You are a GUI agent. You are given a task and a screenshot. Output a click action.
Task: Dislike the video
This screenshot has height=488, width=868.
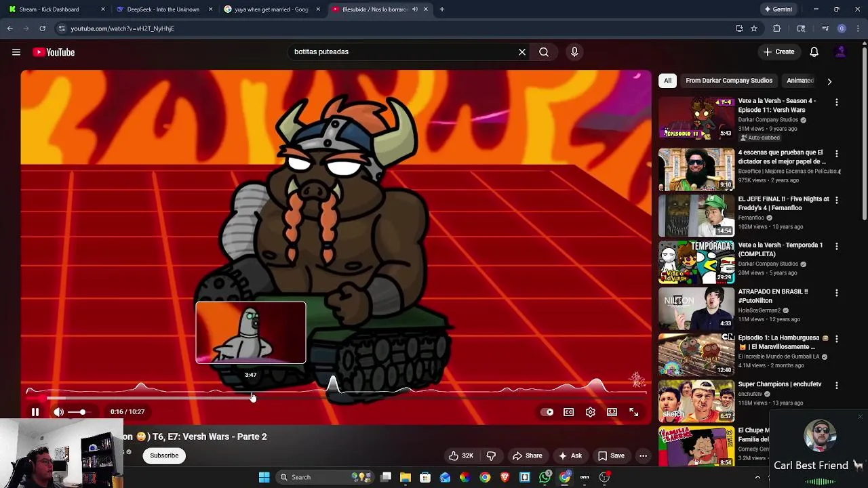[492, 455]
